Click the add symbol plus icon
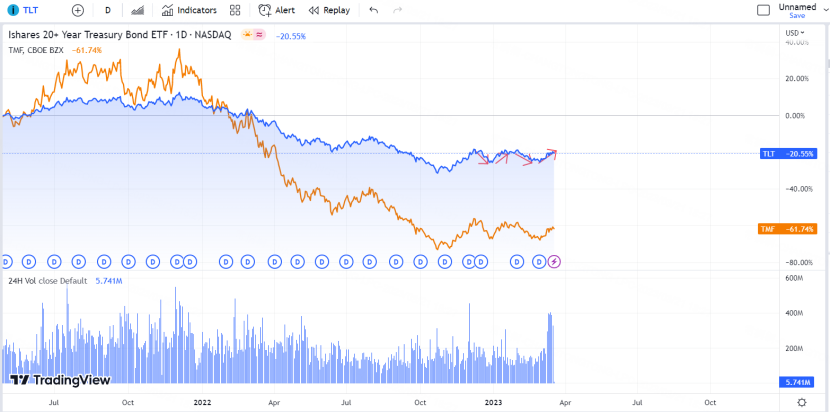Image resolution: width=830 pixels, height=412 pixels. pos(78,10)
